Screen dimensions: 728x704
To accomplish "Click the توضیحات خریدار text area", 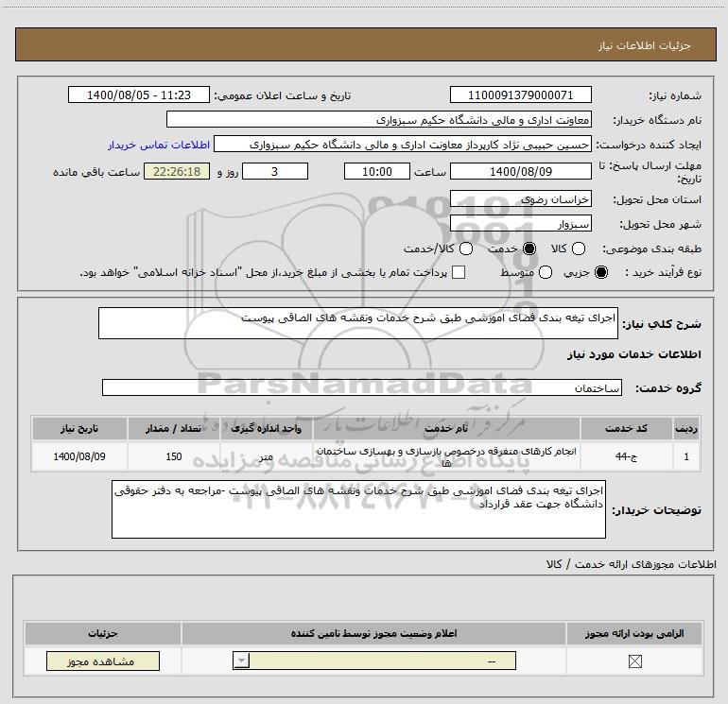I will pyautogui.click(x=358, y=509).
